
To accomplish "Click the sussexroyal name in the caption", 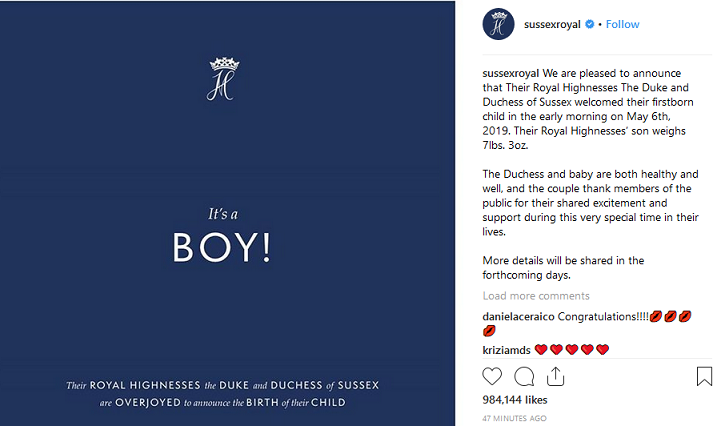I will pyautogui.click(x=511, y=73).
